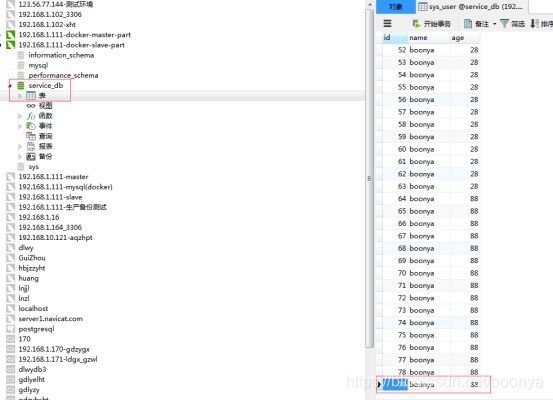Image resolution: width=553 pixels, height=400 pixels.
Task: Click the 表 tables grid icon
Action: [31, 96]
